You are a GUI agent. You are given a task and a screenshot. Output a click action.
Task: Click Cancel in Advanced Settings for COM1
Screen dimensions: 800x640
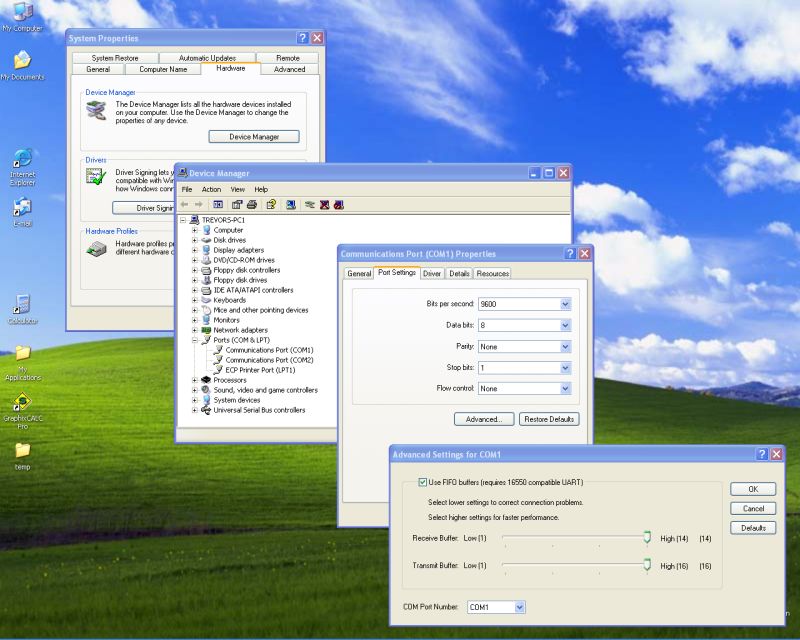coord(753,508)
